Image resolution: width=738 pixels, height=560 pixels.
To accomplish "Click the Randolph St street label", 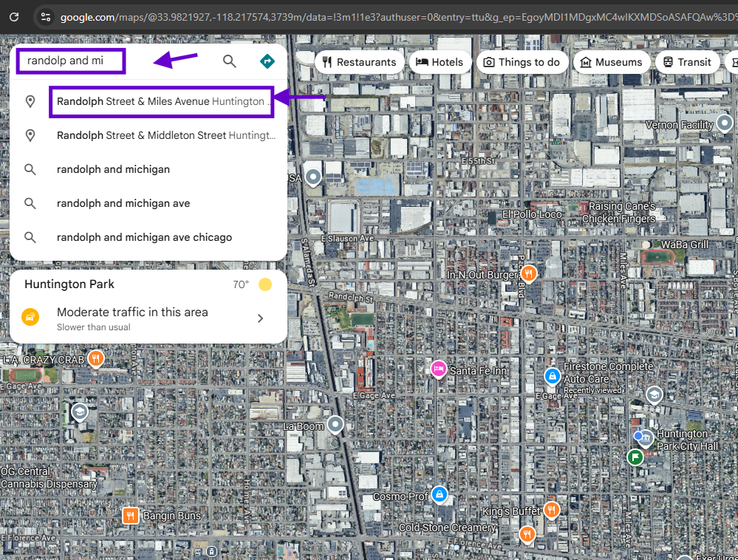I will point(351,298).
